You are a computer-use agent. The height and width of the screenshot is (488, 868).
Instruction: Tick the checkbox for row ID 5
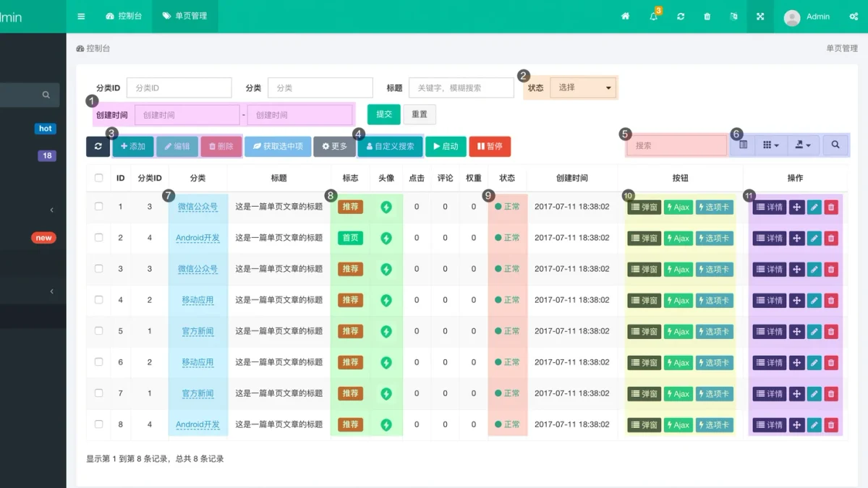pos(99,331)
